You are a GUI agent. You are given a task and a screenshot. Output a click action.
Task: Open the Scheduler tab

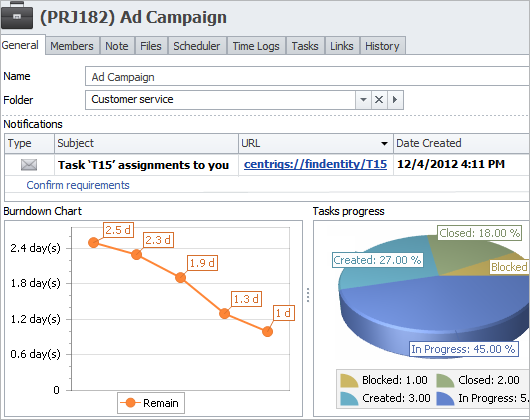click(x=197, y=46)
